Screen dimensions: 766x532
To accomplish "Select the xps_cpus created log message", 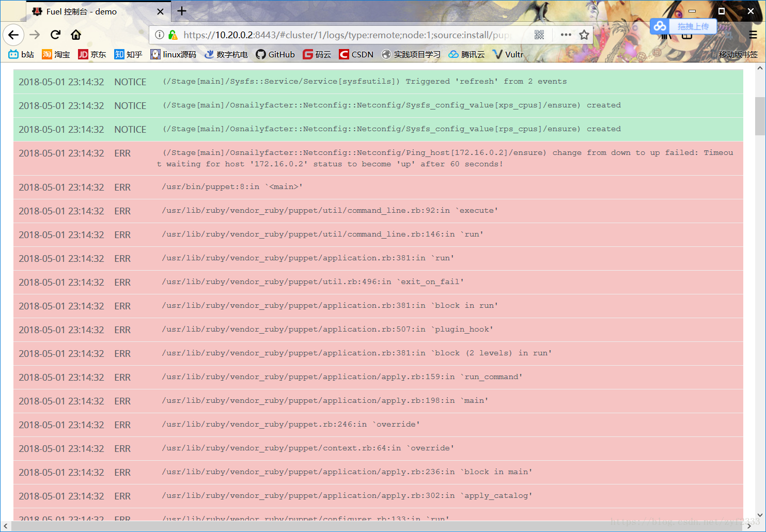I will [392, 105].
